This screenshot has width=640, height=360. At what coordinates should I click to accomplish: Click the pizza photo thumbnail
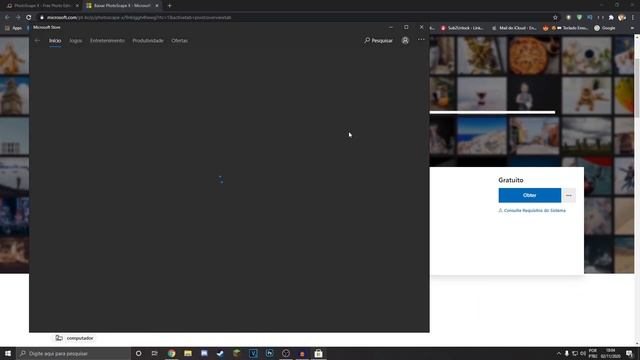(534, 55)
